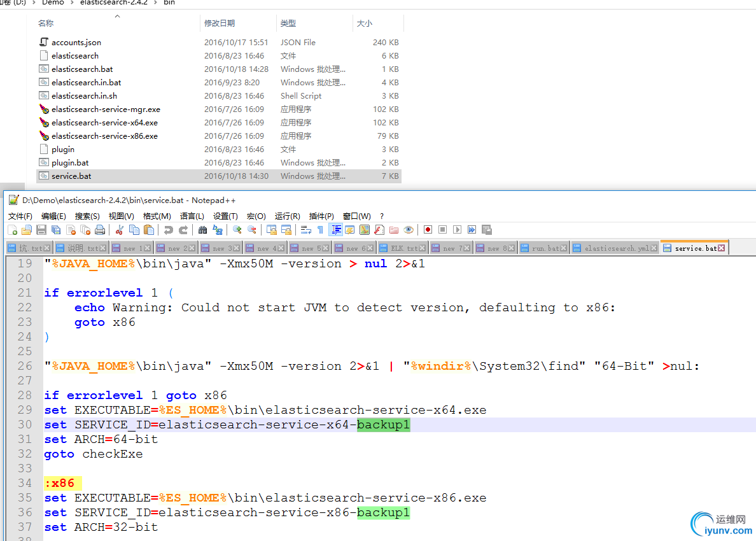This screenshot has height=541, width=756.
Task: Sort Explorer files by 类型 column header
Action: pos(288,23)
